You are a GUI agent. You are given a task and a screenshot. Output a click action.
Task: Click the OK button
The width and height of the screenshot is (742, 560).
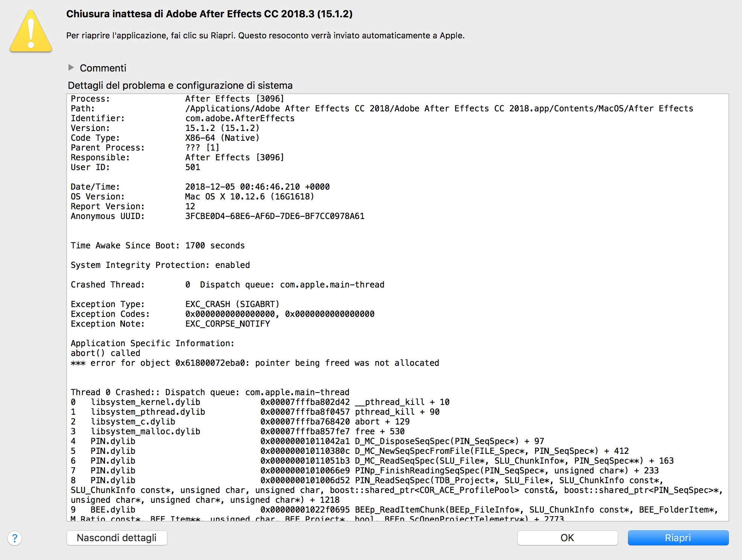[x=567, y=537]
